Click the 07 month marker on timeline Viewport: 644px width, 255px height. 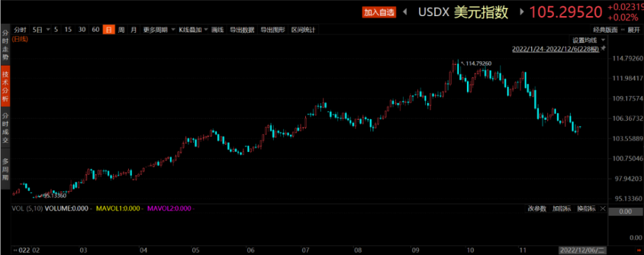305,250
